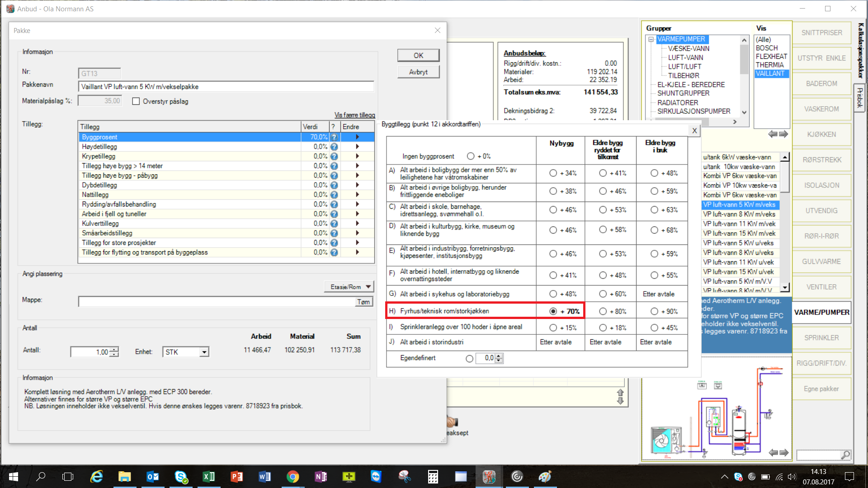
Task: Click Vis færre tillegg link
Action: tap(354, 115)
